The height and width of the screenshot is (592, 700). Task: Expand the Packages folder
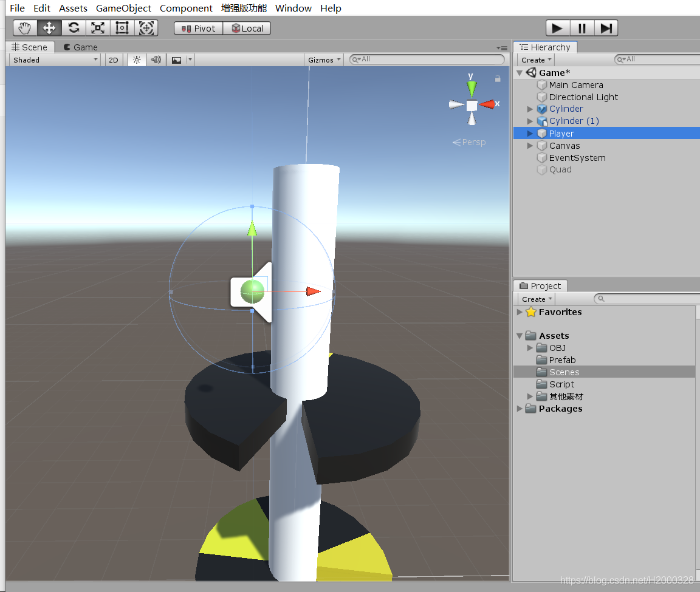(x=520, y=408)
